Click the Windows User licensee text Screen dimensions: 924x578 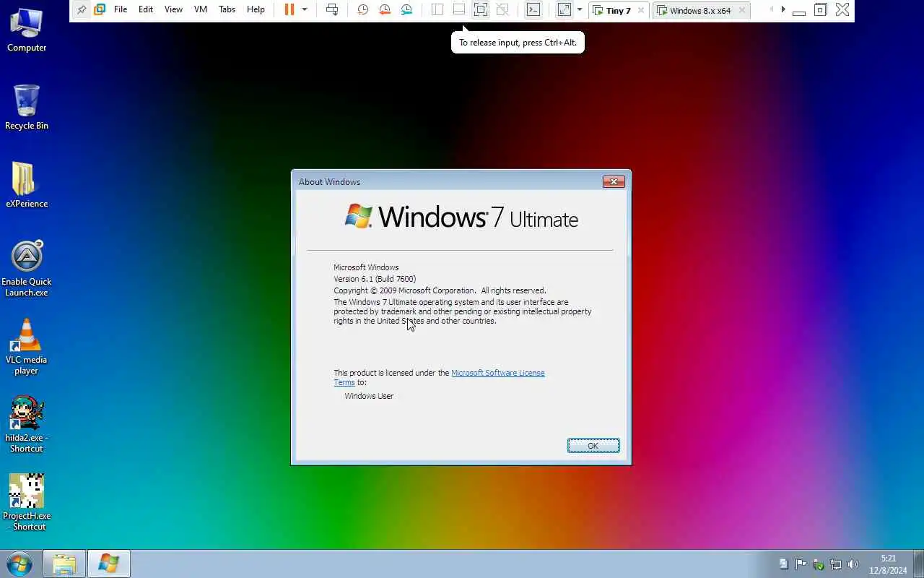coord(369,396)
